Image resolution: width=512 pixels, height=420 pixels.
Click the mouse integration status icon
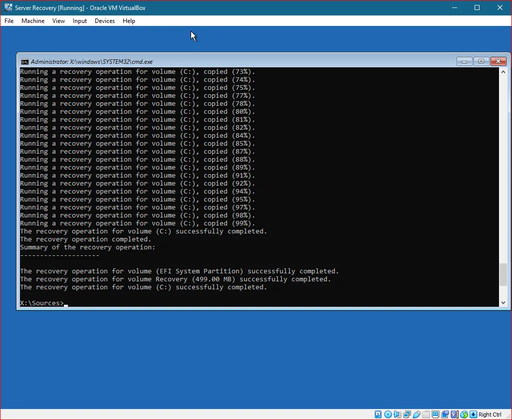click(464, 415)
